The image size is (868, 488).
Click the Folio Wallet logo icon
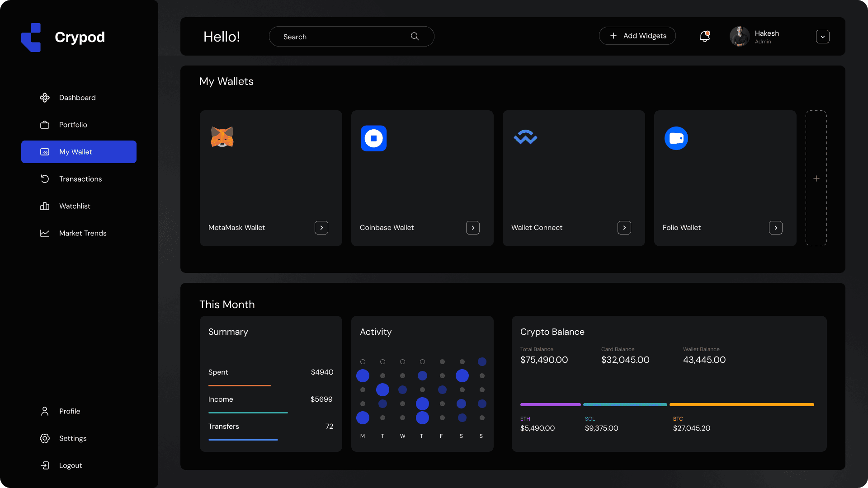[676, 138]
